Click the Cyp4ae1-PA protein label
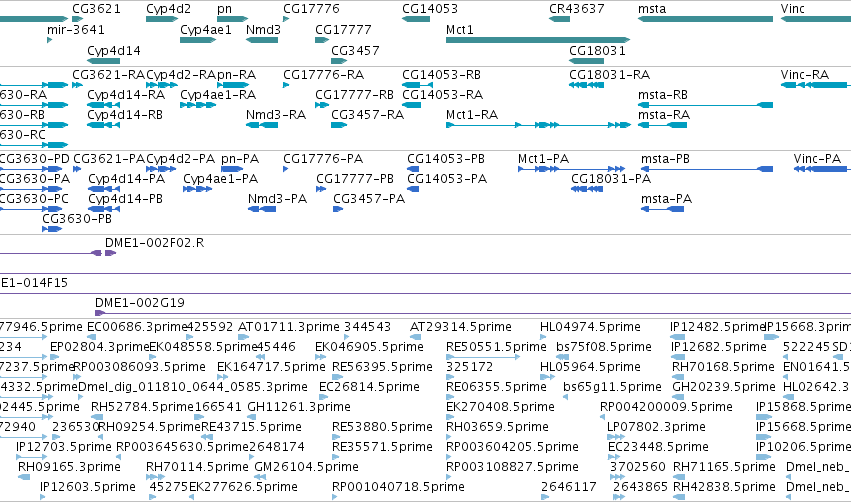The width and height of the screenshot is (851, 502). [220, 179]
